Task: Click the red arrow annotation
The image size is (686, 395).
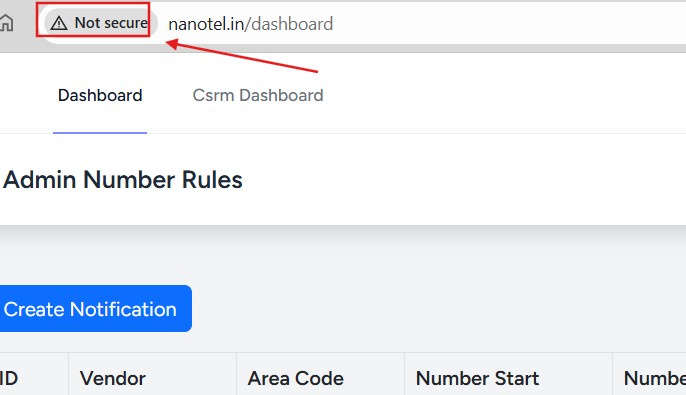Action: tap(242, 56)
